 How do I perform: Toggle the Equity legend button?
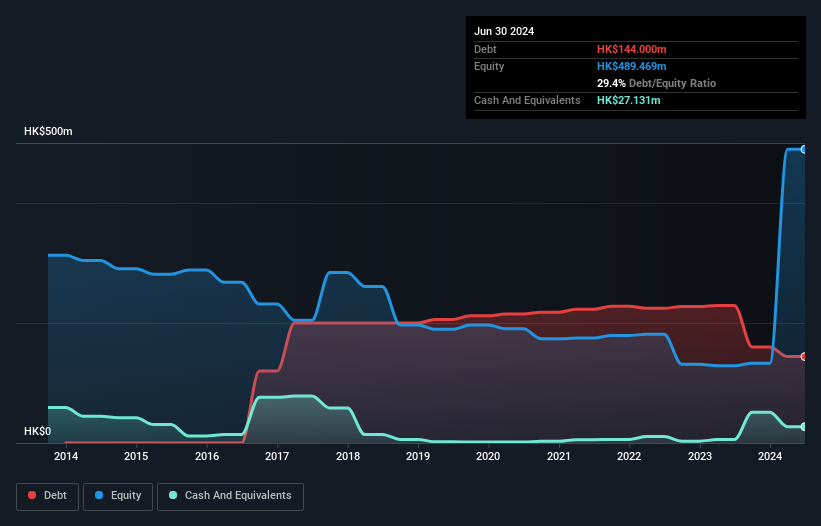pyautogui.click(x=118, y=496)
